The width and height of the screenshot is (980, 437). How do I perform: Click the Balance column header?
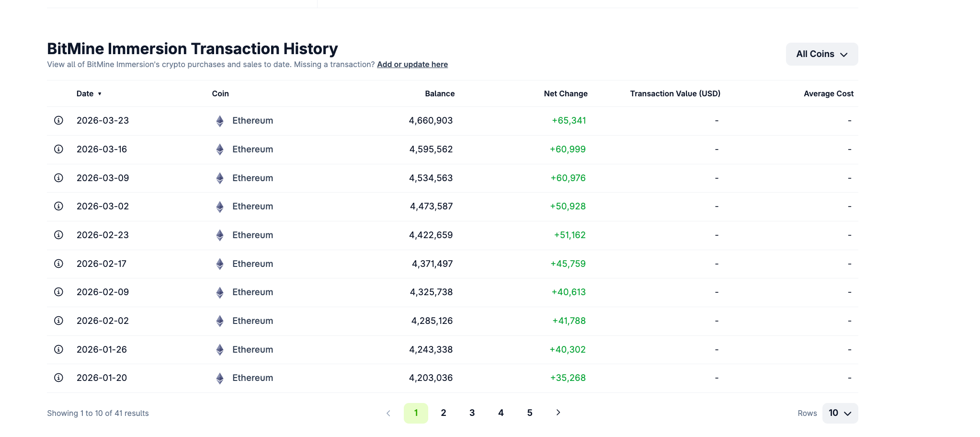(440, 94)
